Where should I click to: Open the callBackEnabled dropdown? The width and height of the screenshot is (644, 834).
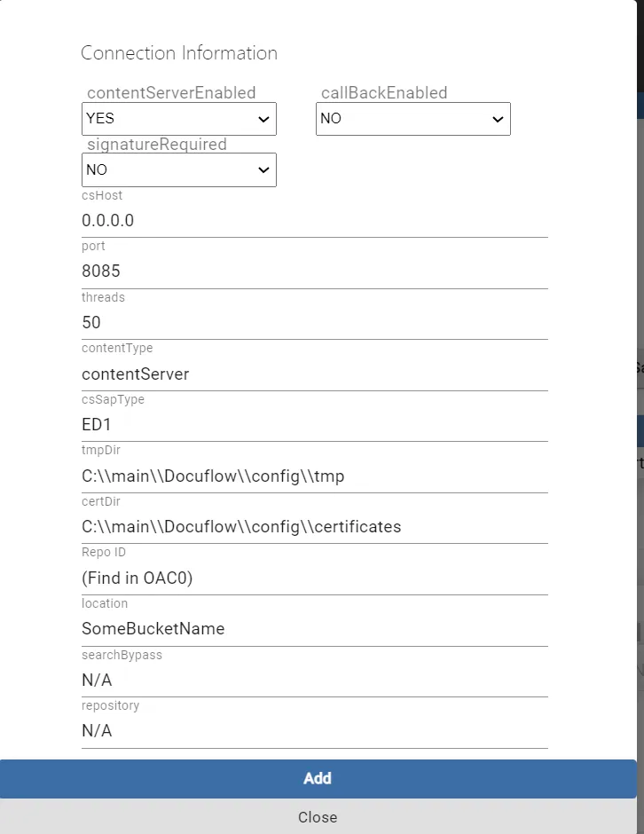413,119
